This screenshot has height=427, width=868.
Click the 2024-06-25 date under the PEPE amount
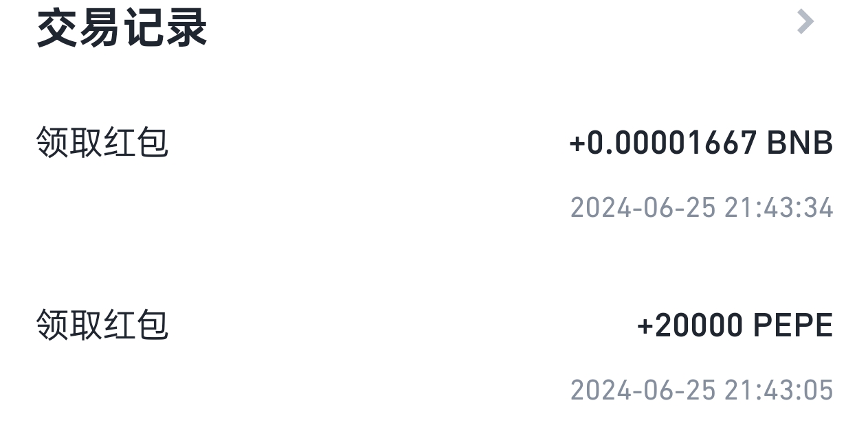pyautogui.click(x=643, y=390)
